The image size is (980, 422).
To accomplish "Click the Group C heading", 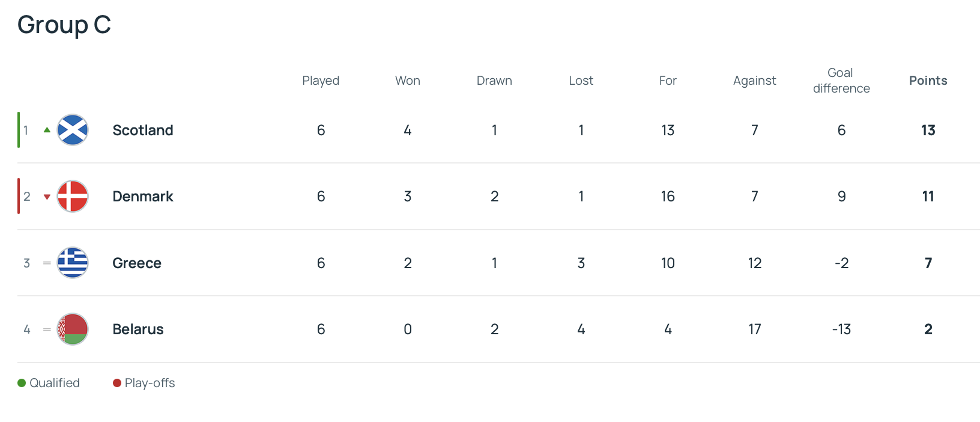I will (x=64, y=25).
